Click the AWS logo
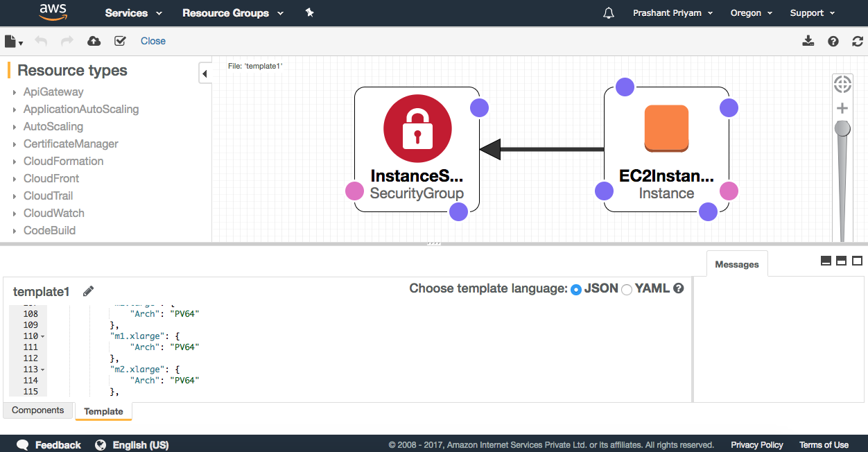The width and height of the screenshot is (868, 452). click(x=53, y=12)
